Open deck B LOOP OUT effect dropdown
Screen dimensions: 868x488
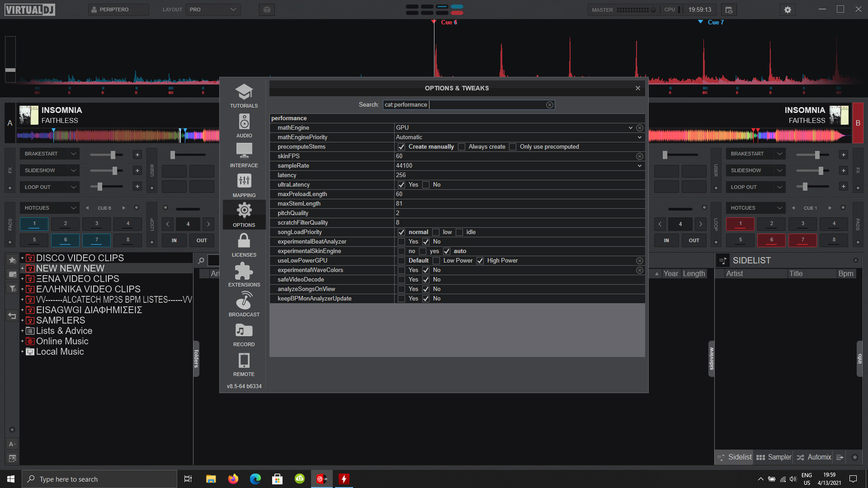tap(755, 187)
